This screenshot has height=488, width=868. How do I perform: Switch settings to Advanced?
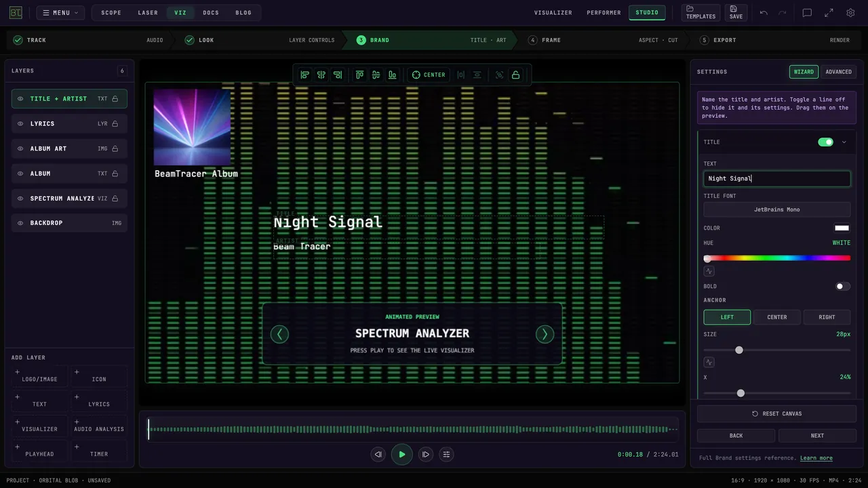point(839,72)
